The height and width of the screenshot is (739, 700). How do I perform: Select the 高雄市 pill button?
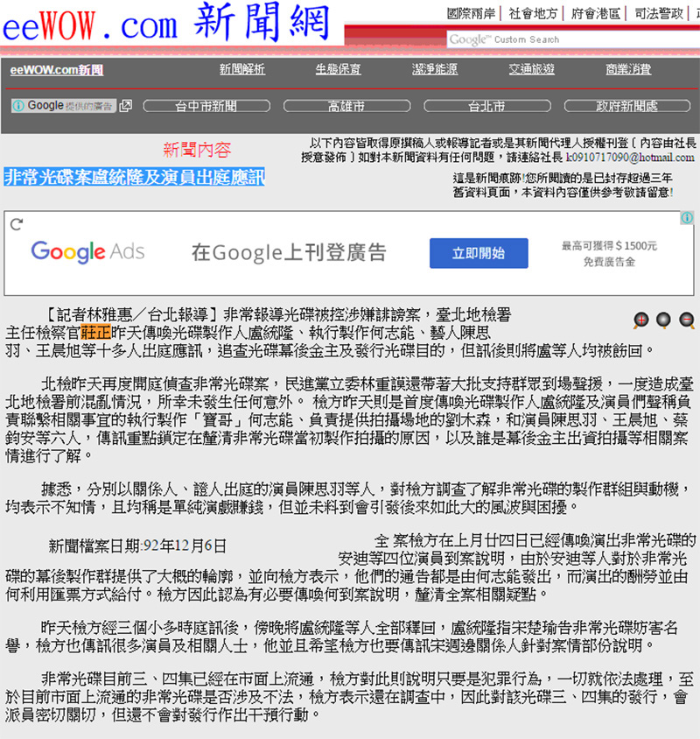tap(346, 106)
